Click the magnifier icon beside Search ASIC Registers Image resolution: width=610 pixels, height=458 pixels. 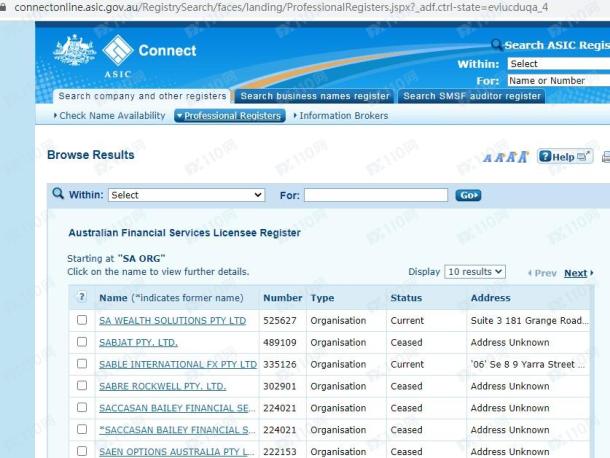[496, 45]
